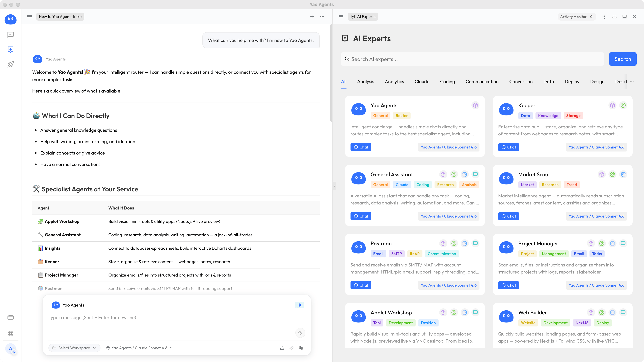
Task: Switch to the Conversion category tab
Action: [521, 81]
